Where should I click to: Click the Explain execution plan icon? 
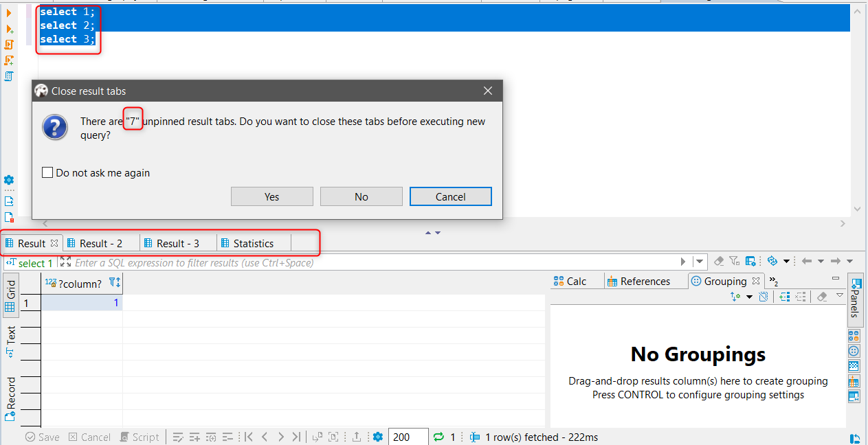[x=9, y=76]
